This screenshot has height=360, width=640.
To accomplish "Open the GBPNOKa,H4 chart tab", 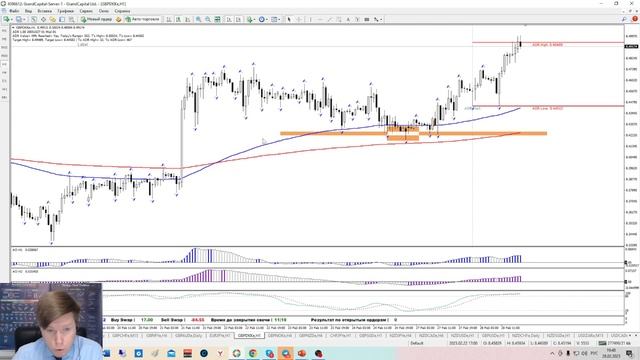I will pos(280,336).
